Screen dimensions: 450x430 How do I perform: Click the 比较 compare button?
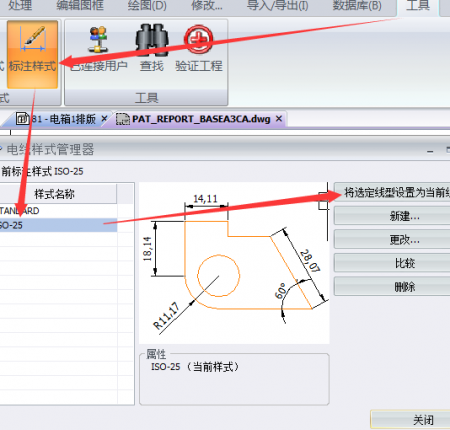[x=392, y=263]
